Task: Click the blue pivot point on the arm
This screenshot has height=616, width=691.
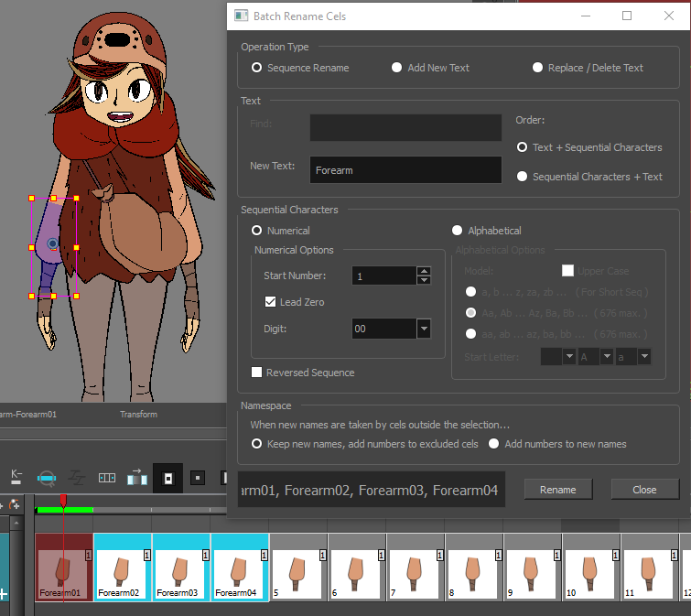Action: tap(52, 243)
